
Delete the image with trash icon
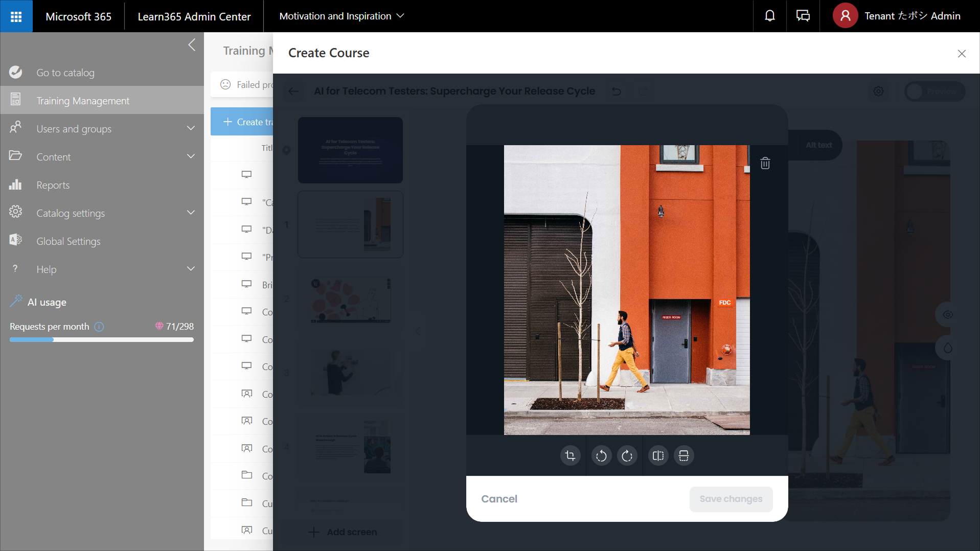[x=765, y=163]
